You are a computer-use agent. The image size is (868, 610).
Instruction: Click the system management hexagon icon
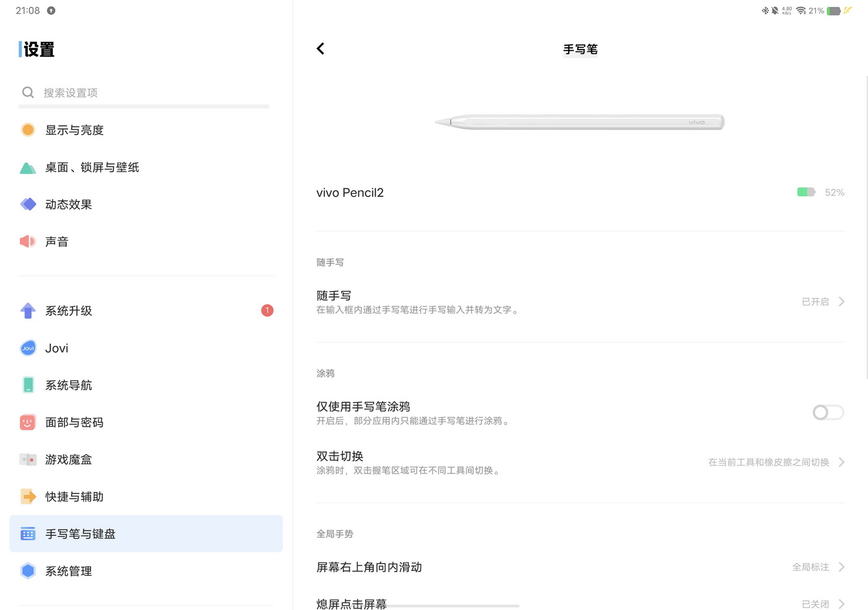tap(28, 571)
